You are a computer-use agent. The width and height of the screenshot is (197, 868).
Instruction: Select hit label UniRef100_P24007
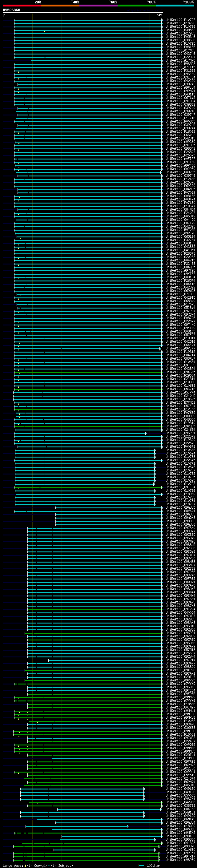point(180,213)
